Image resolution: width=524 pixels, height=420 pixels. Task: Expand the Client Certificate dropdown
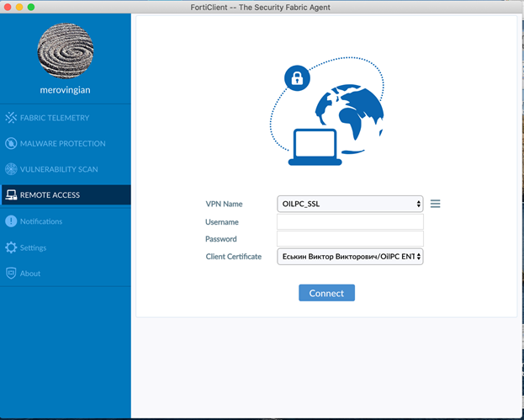coord(350,257)
